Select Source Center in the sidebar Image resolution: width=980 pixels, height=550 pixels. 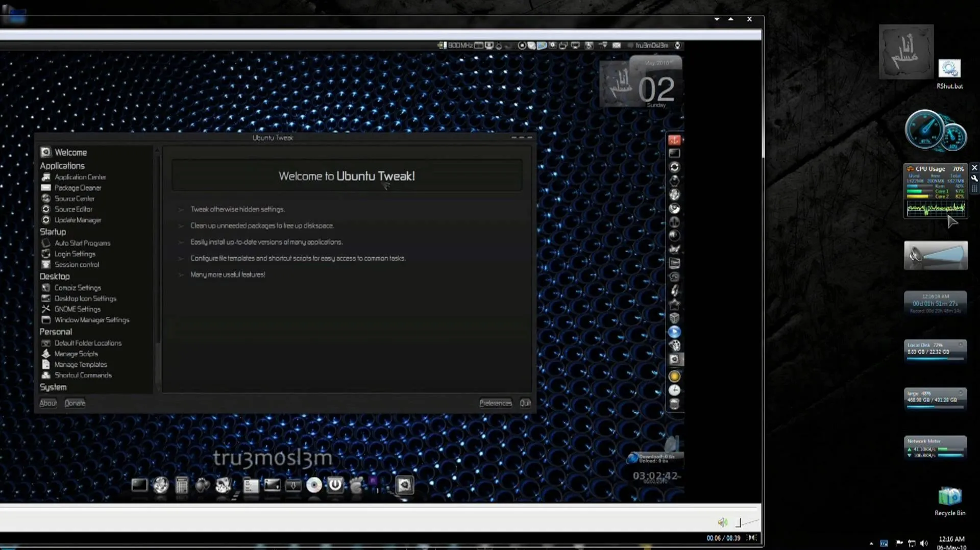pyautogui.click(x=68, y=198)
